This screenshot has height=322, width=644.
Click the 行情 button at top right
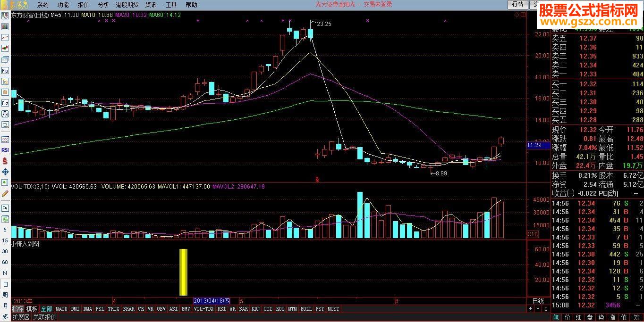pos(518,4)
